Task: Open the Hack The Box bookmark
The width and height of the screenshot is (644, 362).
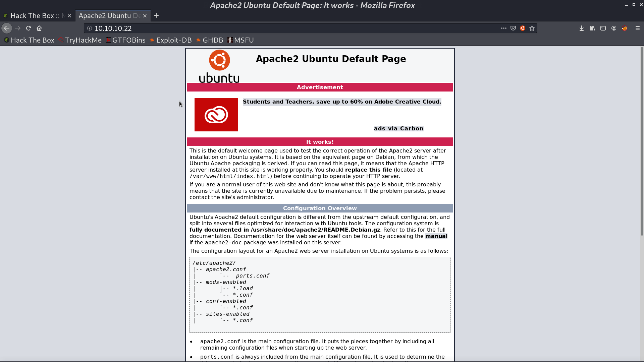Action: click(29, 40)
